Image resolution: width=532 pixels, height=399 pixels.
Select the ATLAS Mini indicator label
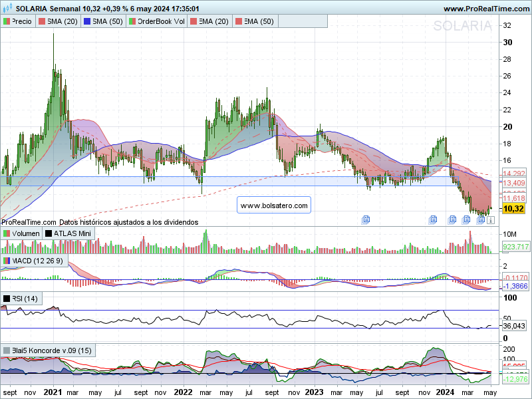[68, 233]
